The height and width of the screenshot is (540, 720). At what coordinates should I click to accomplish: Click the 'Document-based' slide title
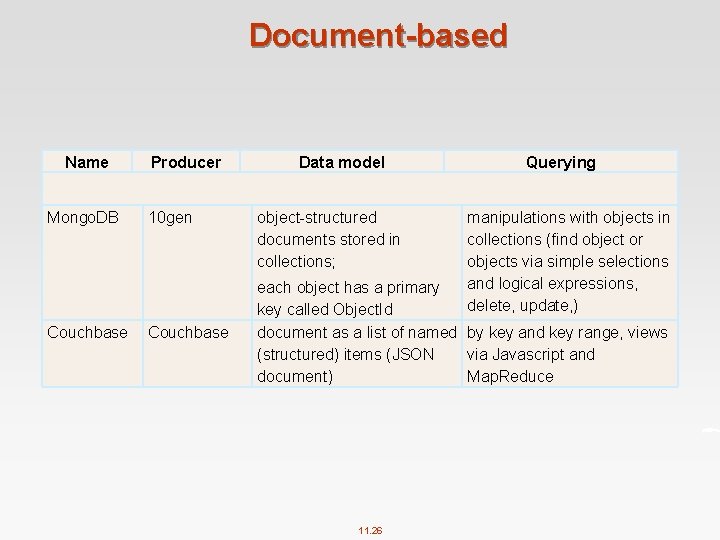(x=378, y=35)
